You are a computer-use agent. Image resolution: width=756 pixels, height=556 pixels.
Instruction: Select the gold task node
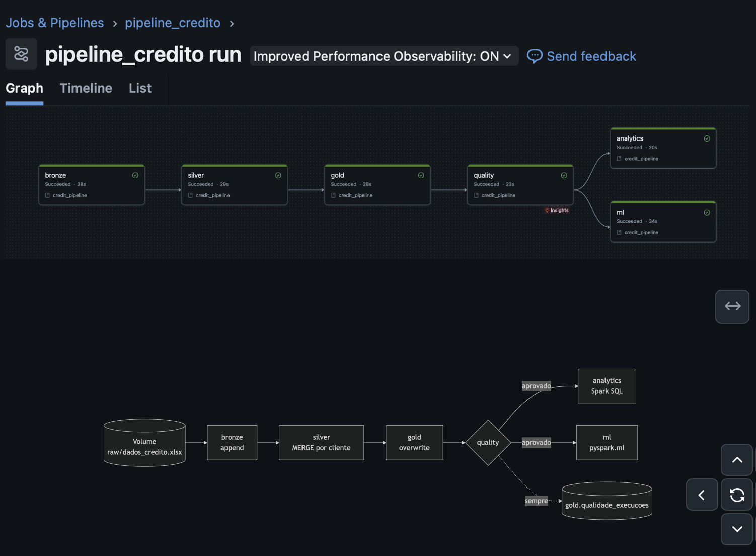pyautogui.click(x=377, y=185)
